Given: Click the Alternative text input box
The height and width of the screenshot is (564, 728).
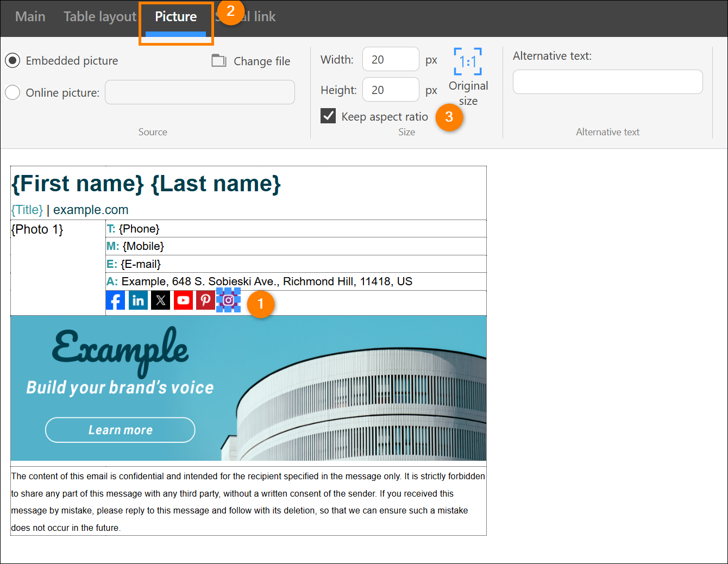Looking at the screenshot, I should pyautogui.click(x=607, y=82).
